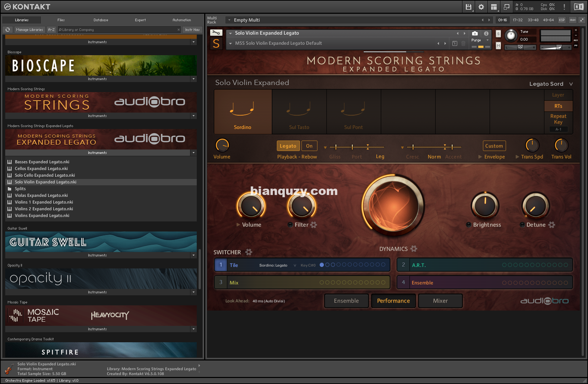Toggle the KSP master script button
The width and height of the screenshot is (588, 384).
pyautogui.click(x=562, y=20)
